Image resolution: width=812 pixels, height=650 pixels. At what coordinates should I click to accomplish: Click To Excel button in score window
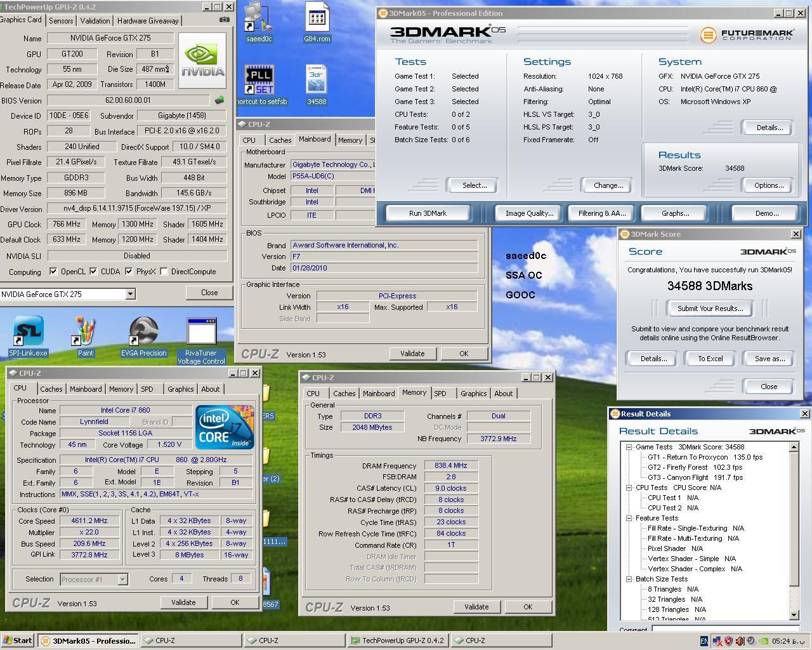click(x=710, y=359)
